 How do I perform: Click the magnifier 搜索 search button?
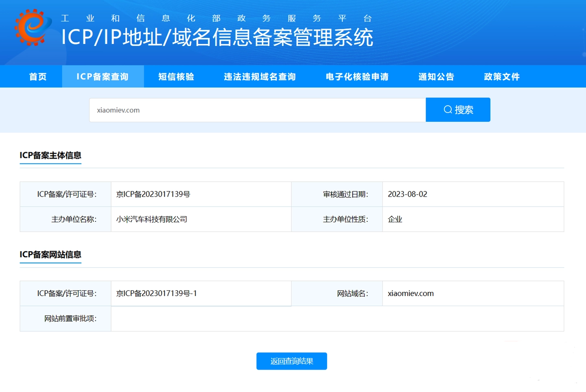458,110
